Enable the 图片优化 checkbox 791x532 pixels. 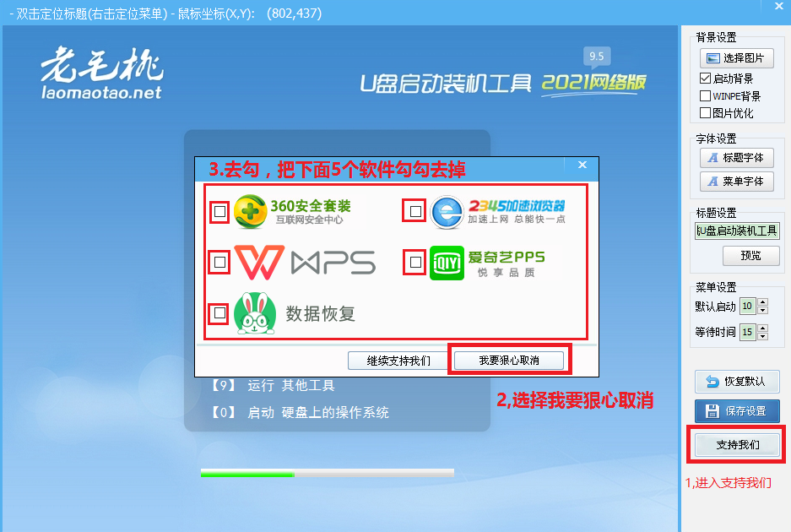tap(706, 113)
